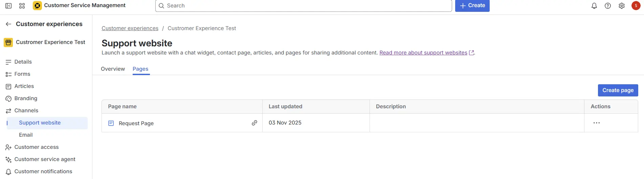Click the Create page button
This screenshot has height=179, width=644.
[618, 90]
